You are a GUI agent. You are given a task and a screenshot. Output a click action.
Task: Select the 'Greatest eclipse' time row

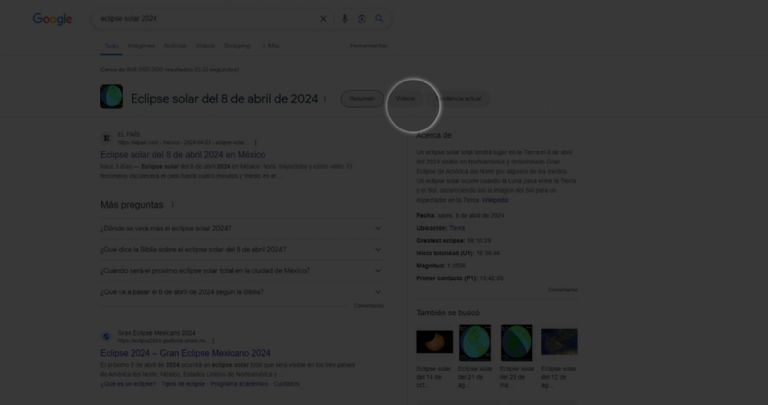(454, 240)
